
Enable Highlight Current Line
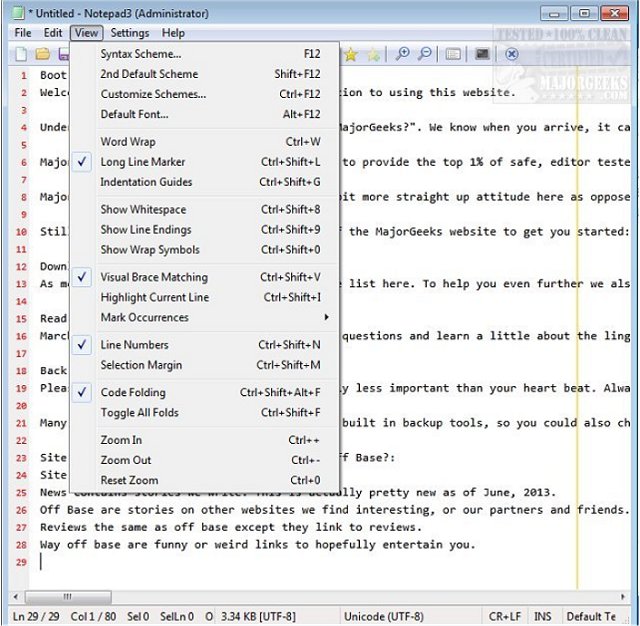click(x=205, y=297)
